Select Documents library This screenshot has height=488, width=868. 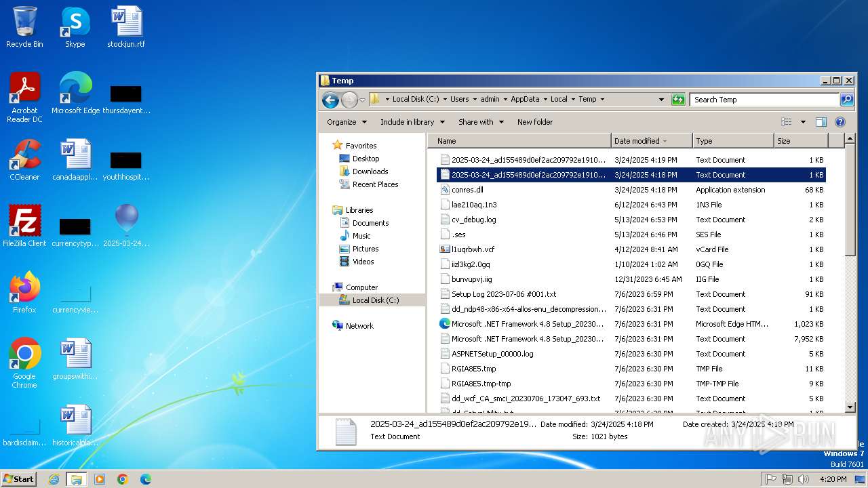pos(370,223)
